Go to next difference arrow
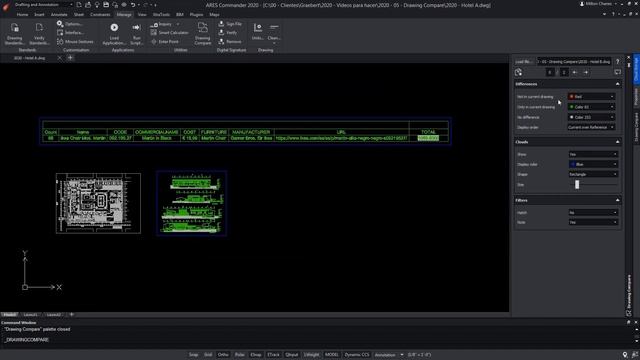 point(586,72)
